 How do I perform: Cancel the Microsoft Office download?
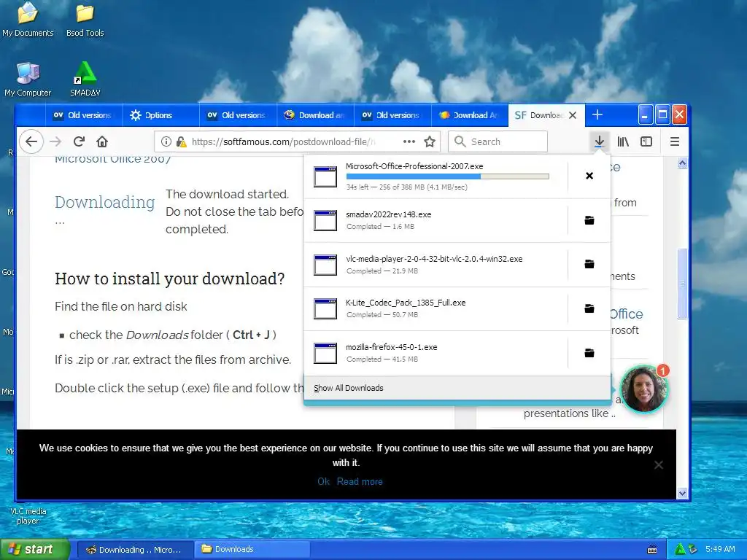point(589,176)
